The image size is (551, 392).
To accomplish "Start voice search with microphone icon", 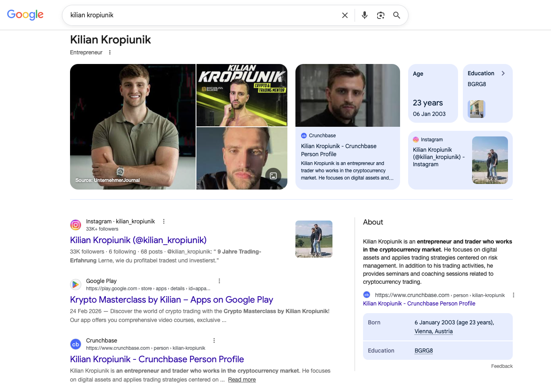I will pyautogui.click(x=365, y=15).
